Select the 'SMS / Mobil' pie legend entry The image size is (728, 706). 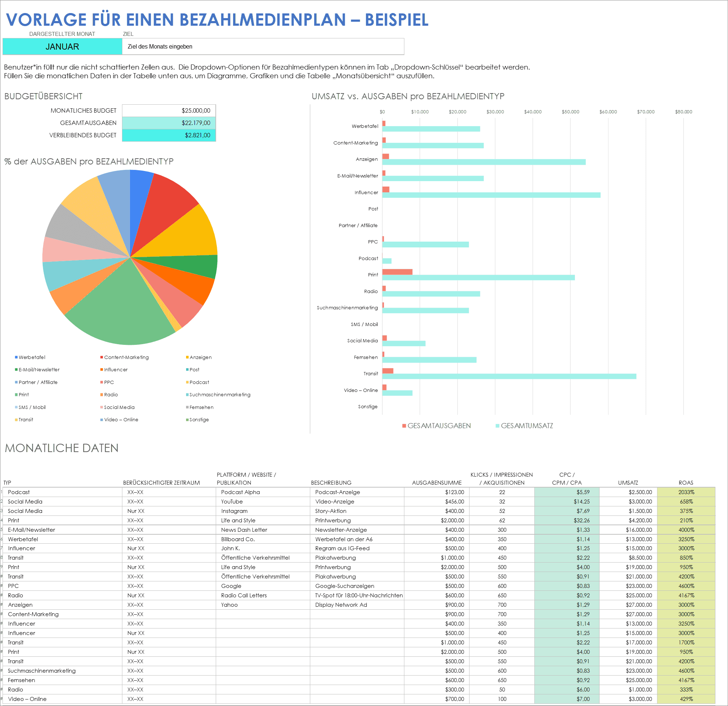coord(30,407)
